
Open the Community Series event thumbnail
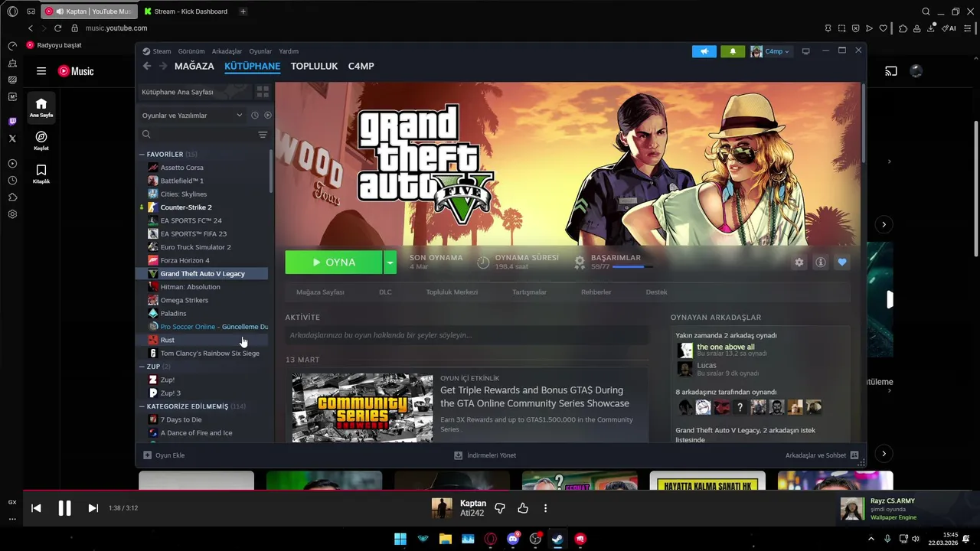click(362, 407)
